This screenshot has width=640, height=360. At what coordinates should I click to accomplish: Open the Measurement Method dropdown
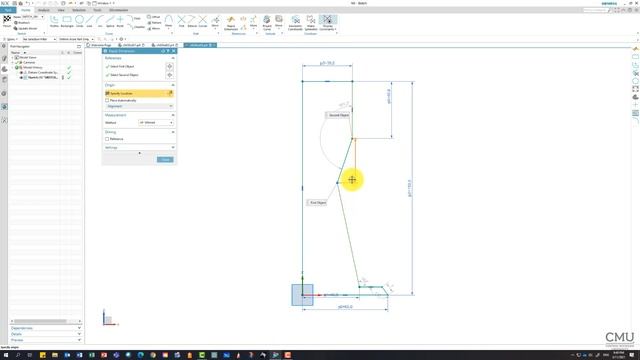[x=156, y=122]
